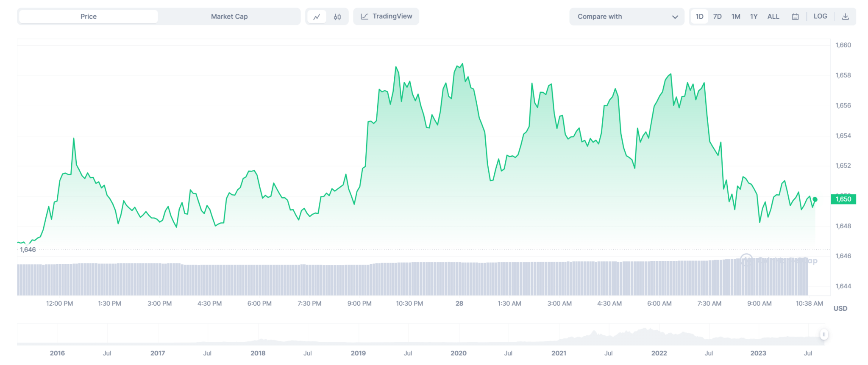Open the Compare with dropdown
Image resolution: width=868 pixels, height=365 pixels.
tap(626, 17)
